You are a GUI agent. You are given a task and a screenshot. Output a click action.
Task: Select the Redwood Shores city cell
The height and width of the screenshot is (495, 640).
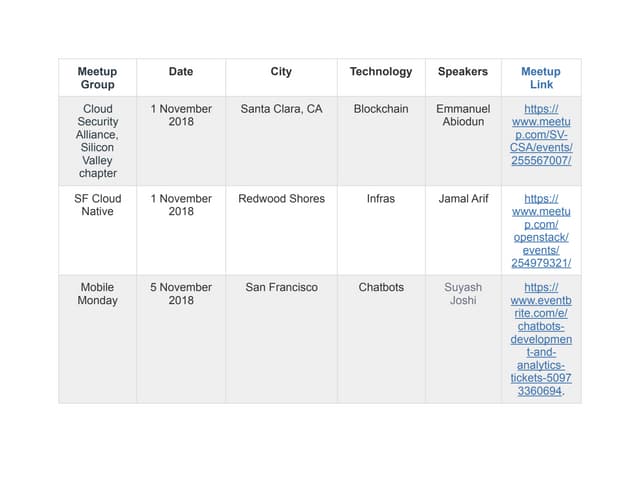[281, 199]
